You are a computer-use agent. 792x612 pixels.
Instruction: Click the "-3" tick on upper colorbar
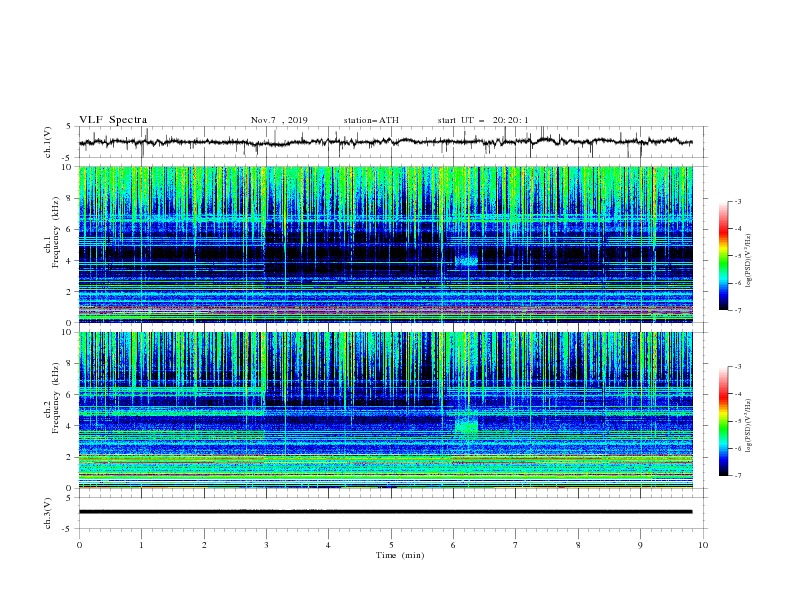click(737, 201)
